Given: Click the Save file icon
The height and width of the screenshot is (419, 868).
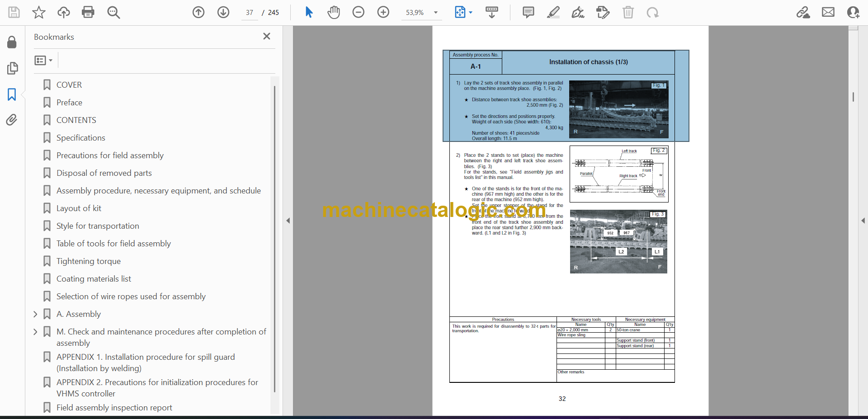Looking at the screenshot, I should [x=14, y=12].
